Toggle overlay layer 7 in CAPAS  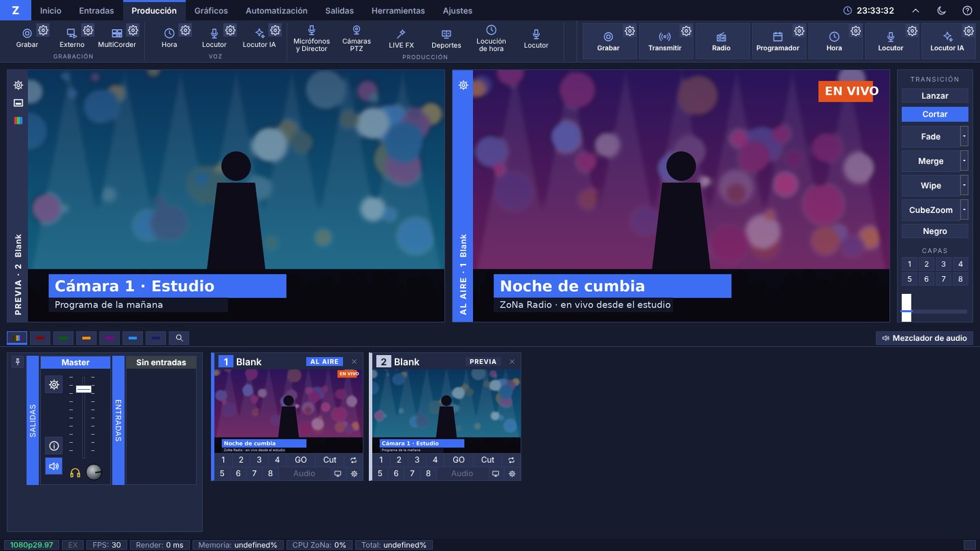pos(943,279)
